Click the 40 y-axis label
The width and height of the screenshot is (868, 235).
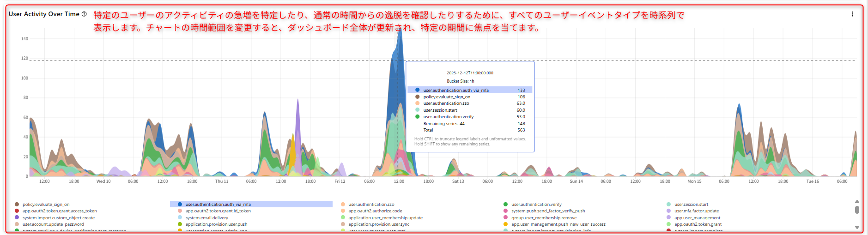click(26, 137)
